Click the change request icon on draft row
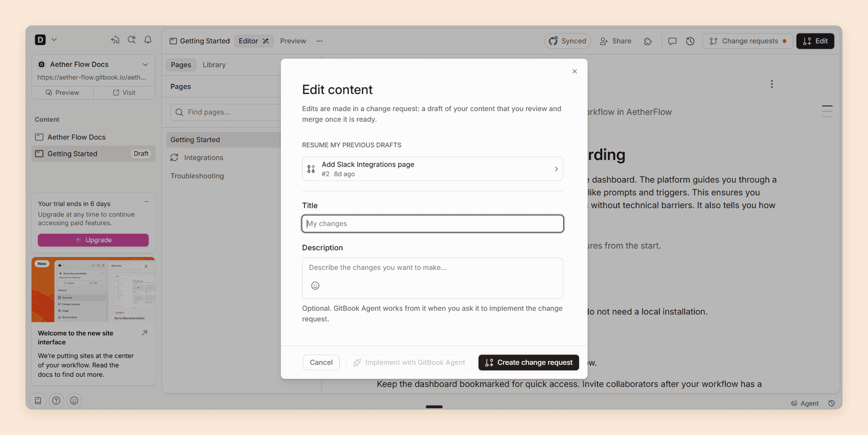This screenshot has height=435, width=868. click(x=311, y=169)
